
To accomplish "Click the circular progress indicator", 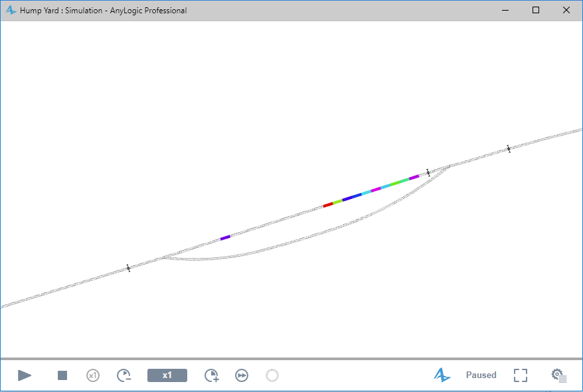I will coord(272,375).
